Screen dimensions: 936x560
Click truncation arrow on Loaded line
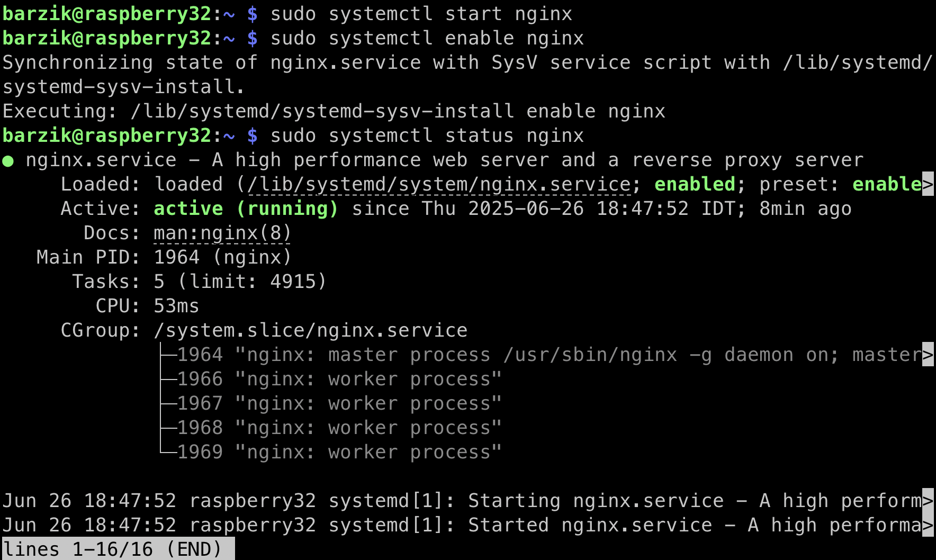click(x=928, y=184)
